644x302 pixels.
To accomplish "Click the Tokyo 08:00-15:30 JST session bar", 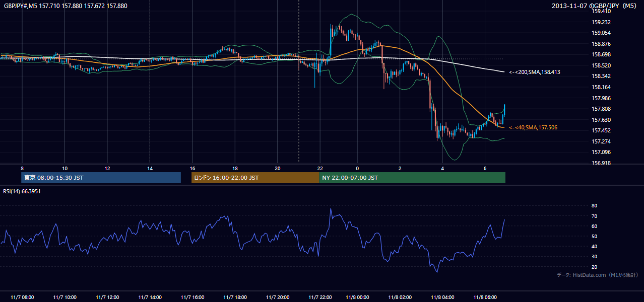I will click(x=101, y=178).
